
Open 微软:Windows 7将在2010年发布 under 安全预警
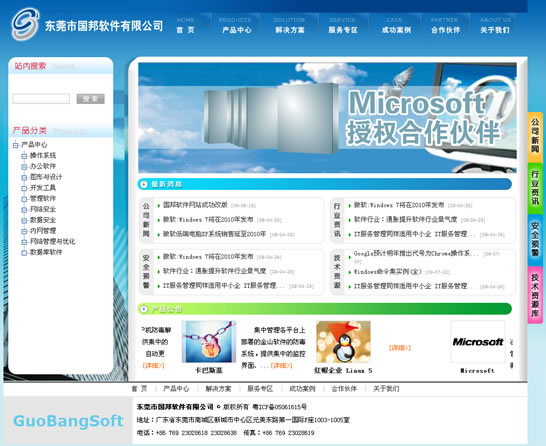(x=208, y=257)
